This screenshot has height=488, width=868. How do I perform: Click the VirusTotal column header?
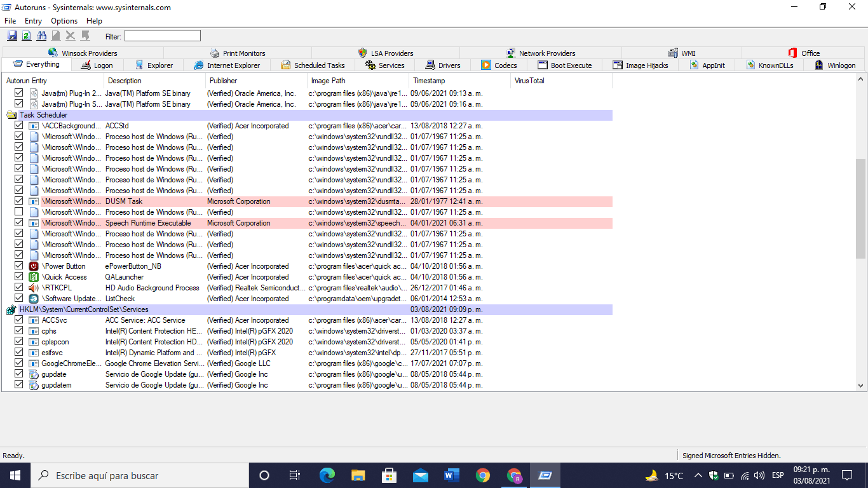click(562, 81)
